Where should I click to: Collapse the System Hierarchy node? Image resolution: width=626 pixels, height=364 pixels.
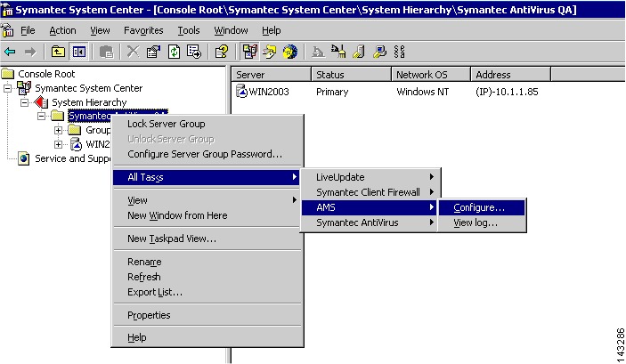click(24, 102)
